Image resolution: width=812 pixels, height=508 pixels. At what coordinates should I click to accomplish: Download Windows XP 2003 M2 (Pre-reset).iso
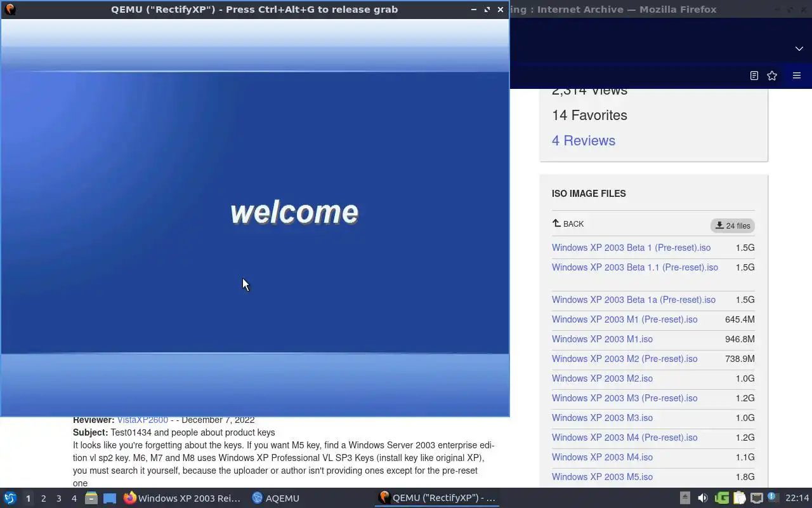[624, 359]
